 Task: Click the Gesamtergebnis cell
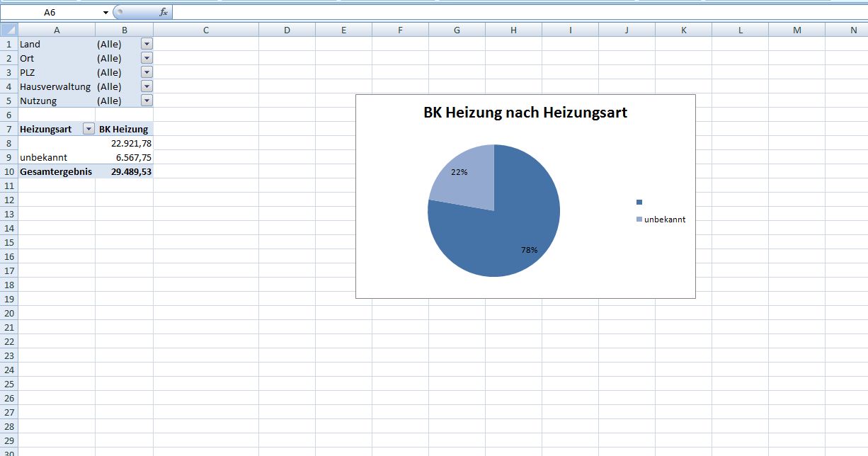tap(57, 171)
